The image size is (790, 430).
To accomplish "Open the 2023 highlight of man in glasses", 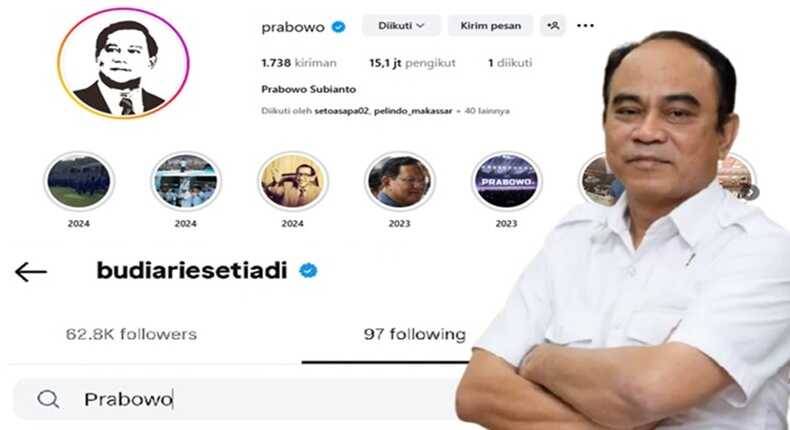I will coord(400,181).
